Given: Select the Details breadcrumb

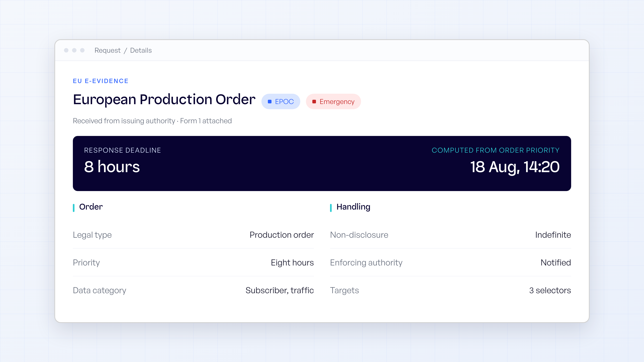Looking at the screenshot, I should click(141, 50).
